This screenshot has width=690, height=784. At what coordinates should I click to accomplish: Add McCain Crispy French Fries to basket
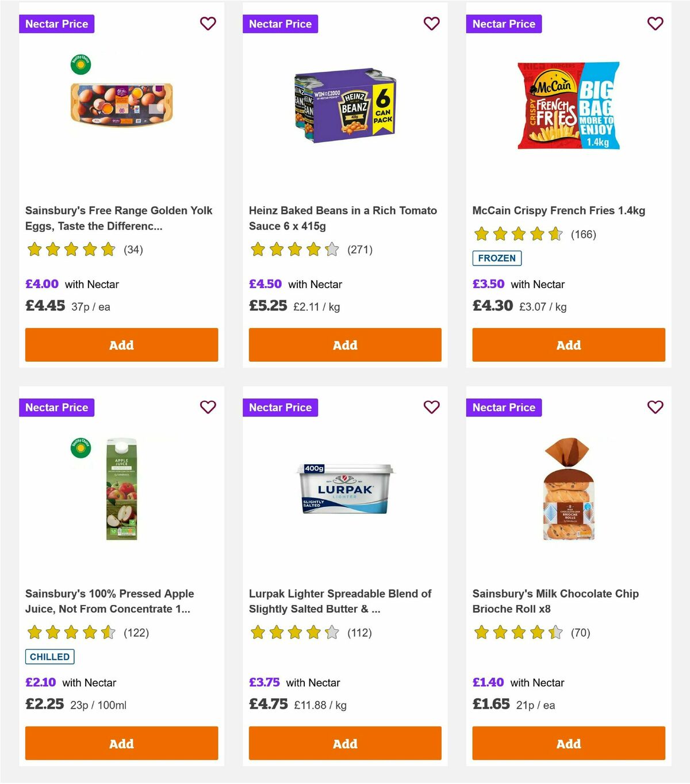point(568,345)
